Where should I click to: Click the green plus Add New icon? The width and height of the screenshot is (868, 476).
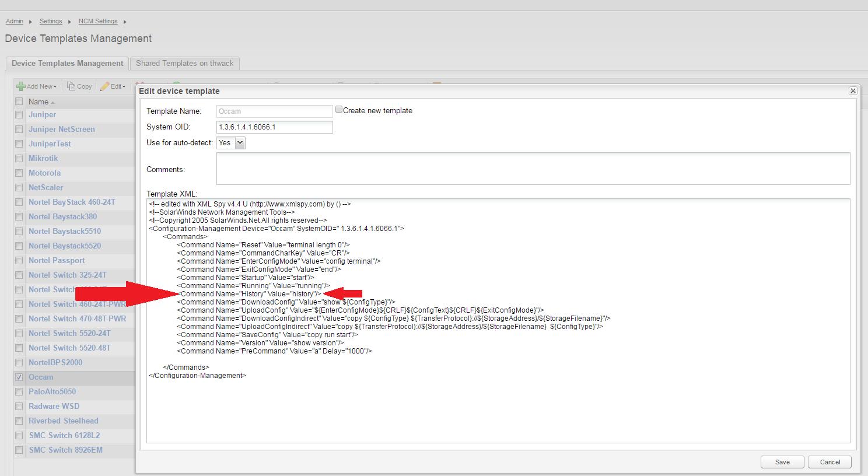(x=21, y=86)
